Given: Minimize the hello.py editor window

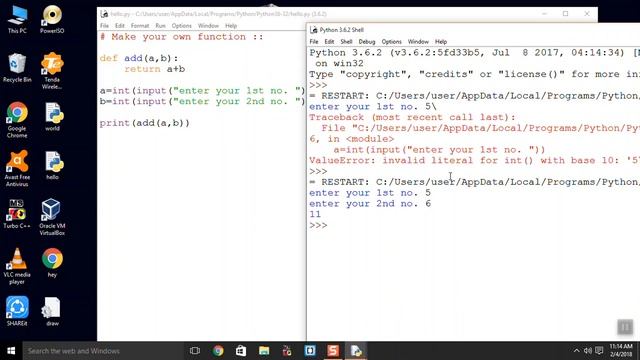Looking at the screenshot, I should click(x=544, y=14).
